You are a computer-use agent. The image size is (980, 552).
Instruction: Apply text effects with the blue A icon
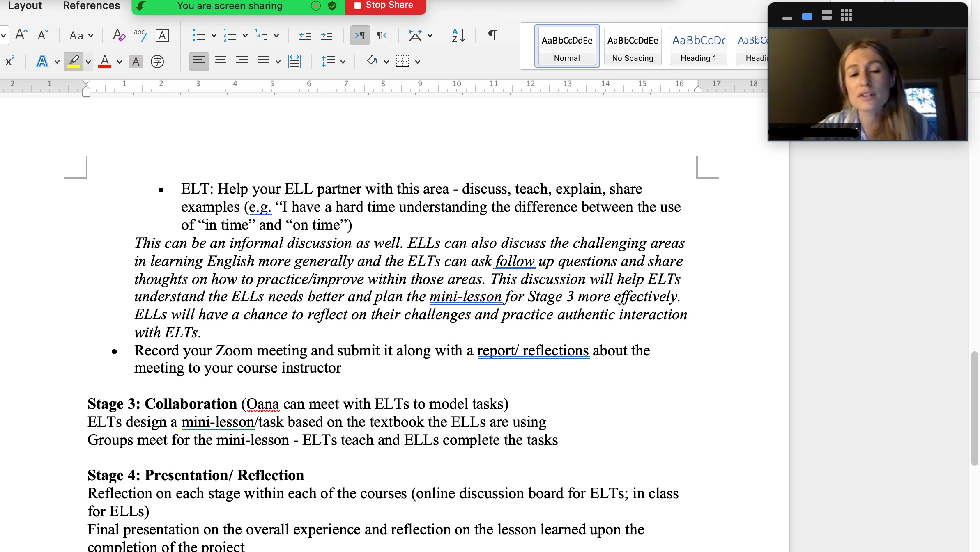click(42, 62)
